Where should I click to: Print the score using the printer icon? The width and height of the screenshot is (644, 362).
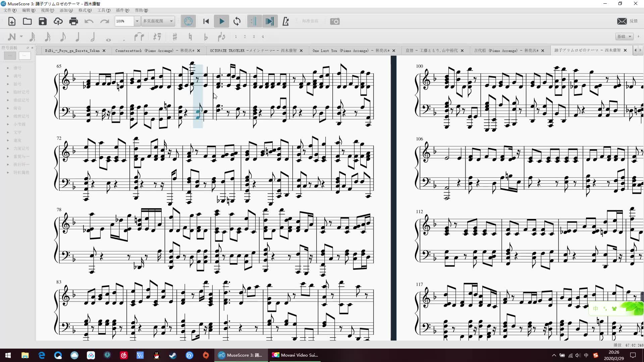click(x=73, y=21)
